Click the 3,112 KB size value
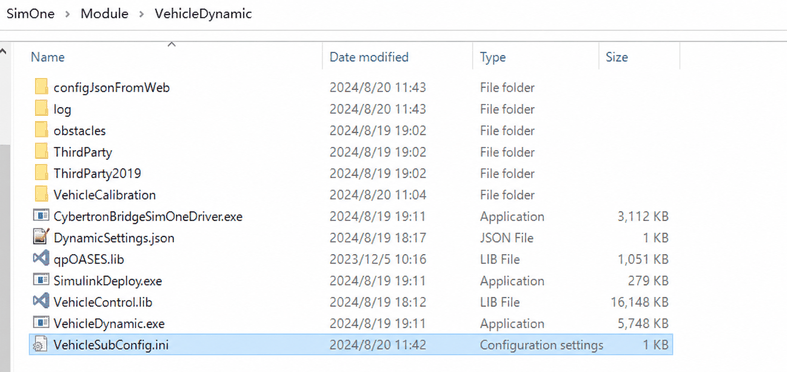The height and width of the screenshot is (372, 787). pos(643,216)
